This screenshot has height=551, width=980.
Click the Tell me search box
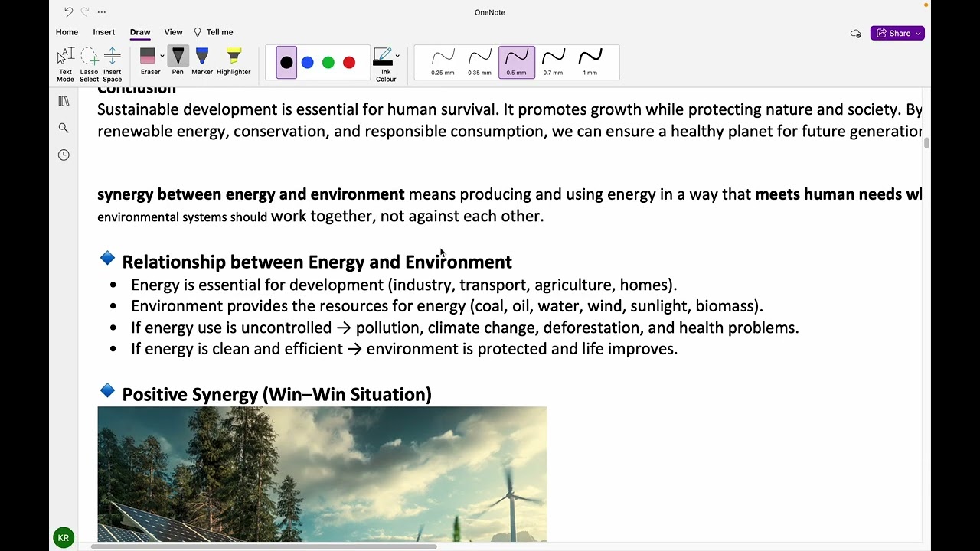(214, 32)
